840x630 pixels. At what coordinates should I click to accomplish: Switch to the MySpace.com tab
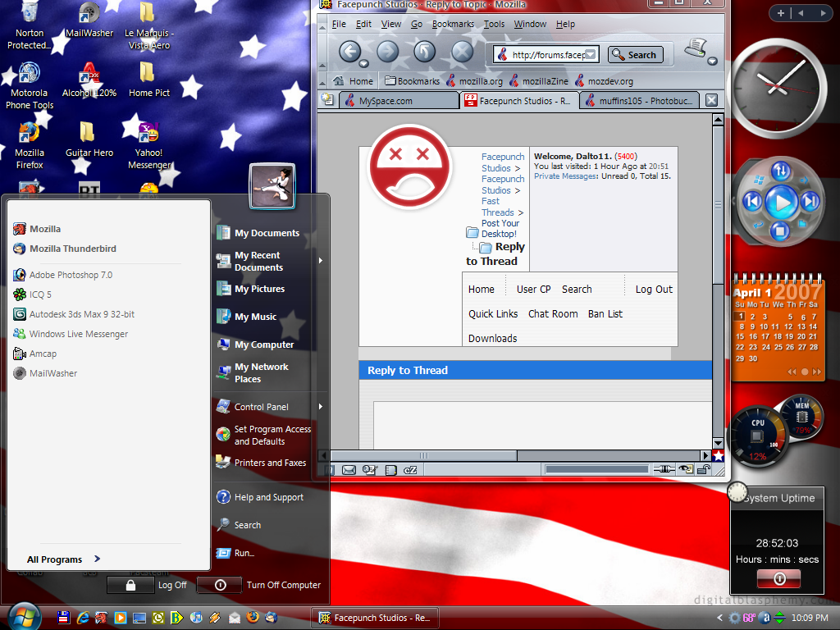point(399,101)
